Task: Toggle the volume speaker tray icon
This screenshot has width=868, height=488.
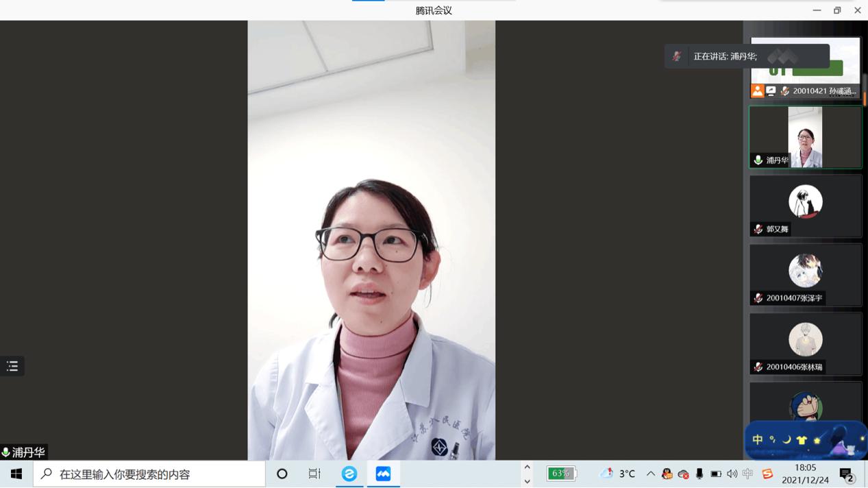Action: coord(732,474)
